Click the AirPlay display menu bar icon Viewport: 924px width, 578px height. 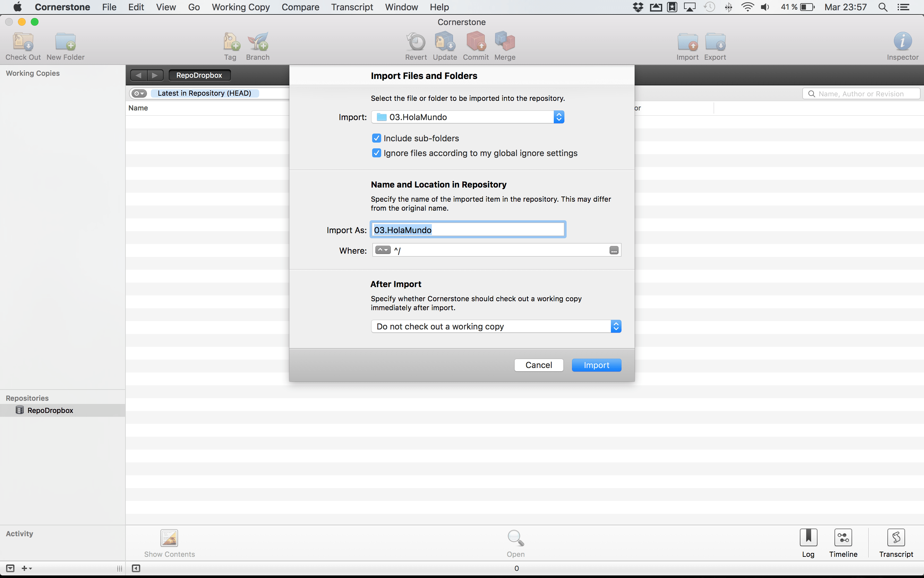pos(689,7)
